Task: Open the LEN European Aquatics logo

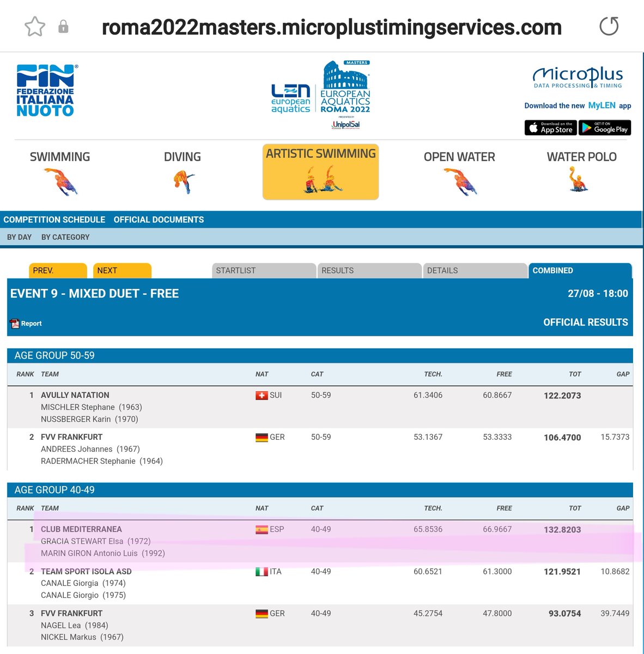Action: (290, 99)
